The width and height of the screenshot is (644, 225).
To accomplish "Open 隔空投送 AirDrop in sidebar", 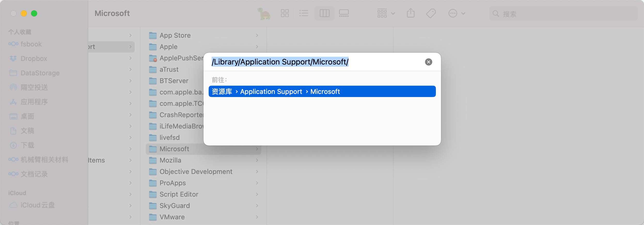I will click(28, 87).
